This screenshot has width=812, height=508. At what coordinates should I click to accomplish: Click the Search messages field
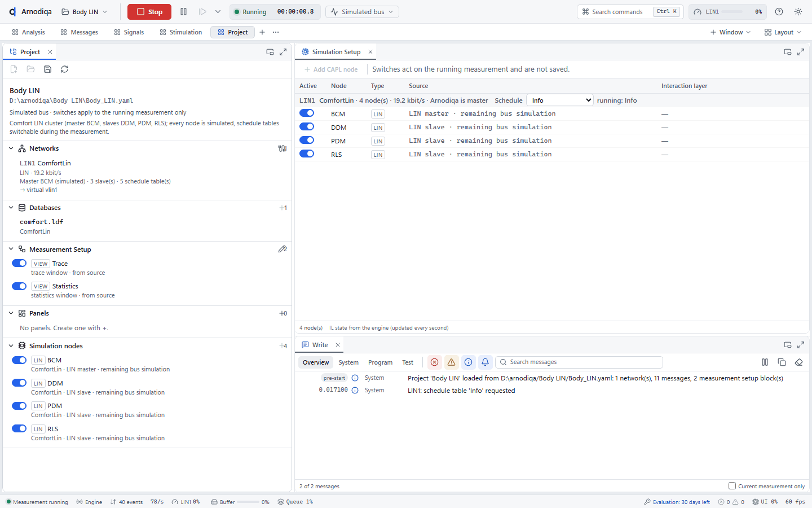click(x=579, y=362)
